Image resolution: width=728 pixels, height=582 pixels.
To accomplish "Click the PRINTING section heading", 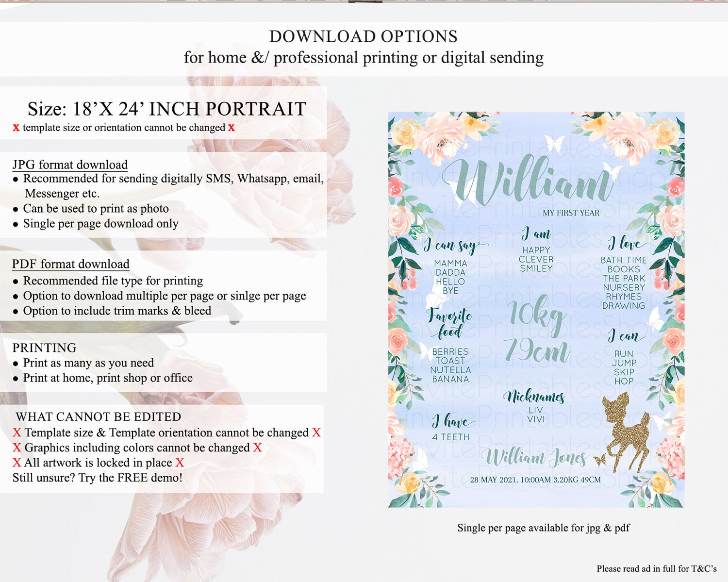I will pyautogui.click(x=45, y=348).
